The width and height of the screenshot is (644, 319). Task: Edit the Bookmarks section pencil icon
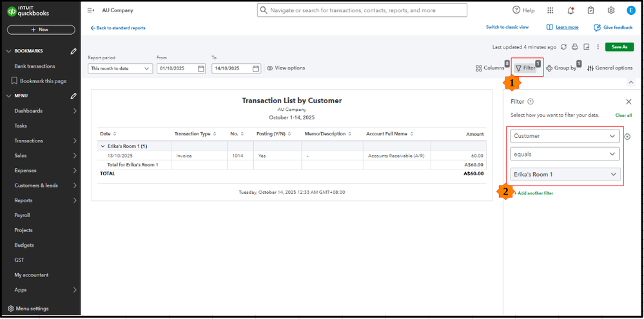73,51
